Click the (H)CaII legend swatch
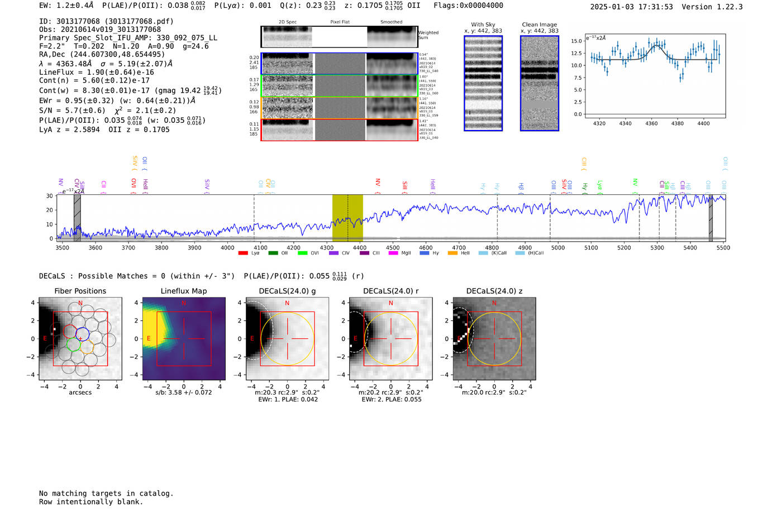782x532 pixels. pyautogui.click(x=520, y=253)
